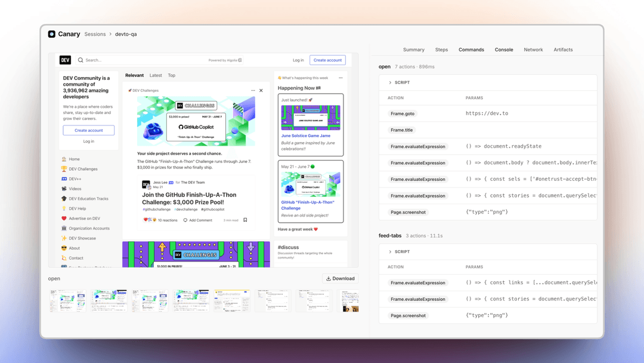The width and height of the screenshot is (644, 363).
Task: Open What's happening this week options
Action: 340,78
